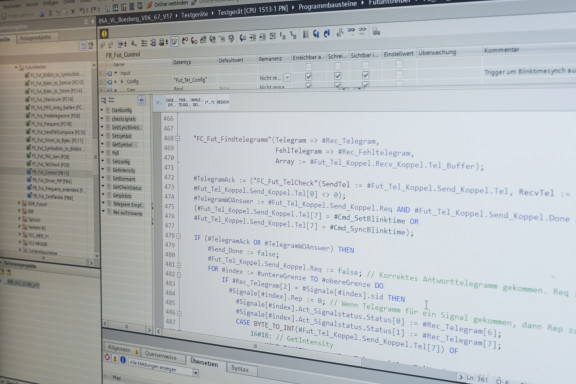Click the Kommentar column header
Image resolution: width=576 pixels, height=384 pixels.
pos(501,50)
